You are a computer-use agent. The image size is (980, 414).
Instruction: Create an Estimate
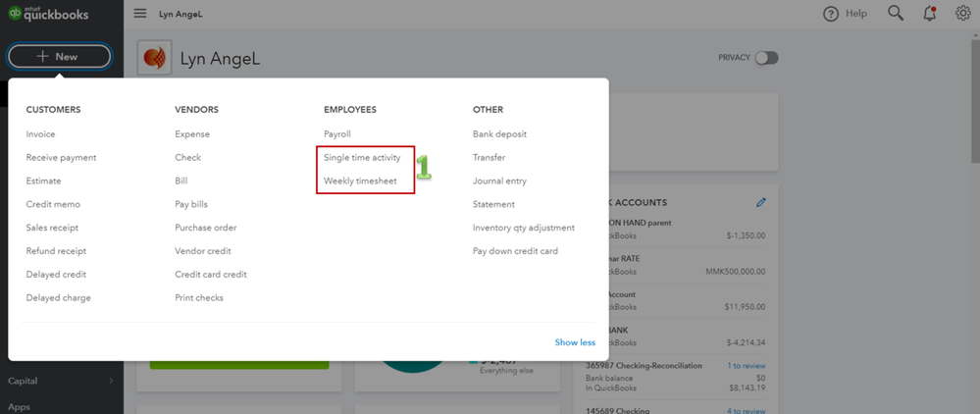pos(44,181)
